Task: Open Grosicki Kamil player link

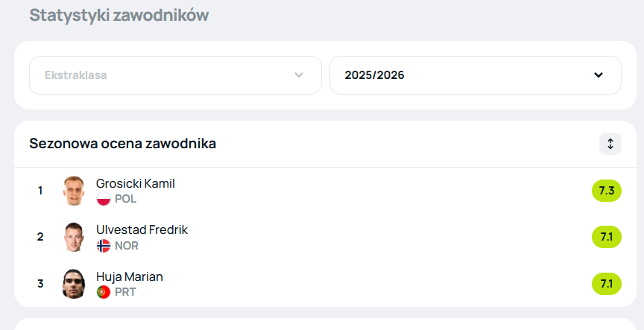Action: (136, 183)
